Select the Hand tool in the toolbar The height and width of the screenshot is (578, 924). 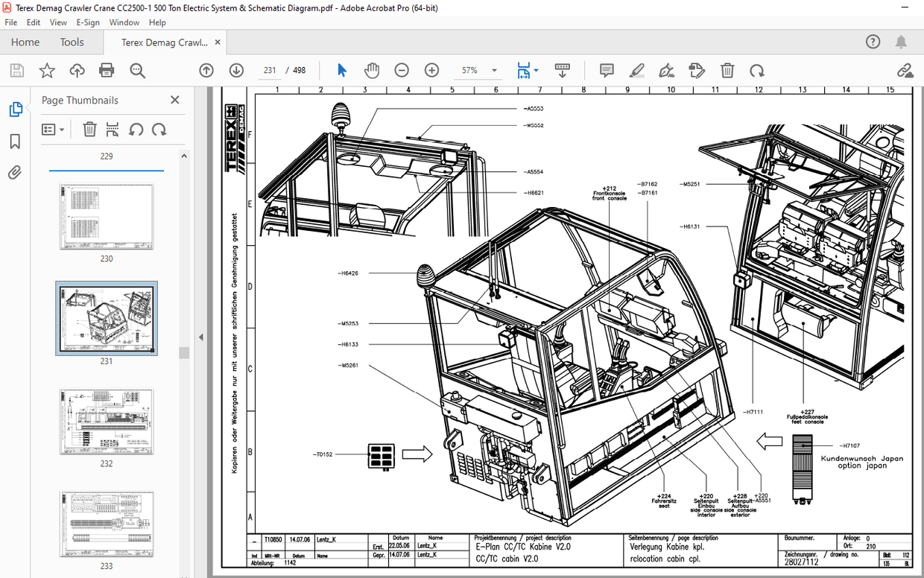[x=372, y=70]
